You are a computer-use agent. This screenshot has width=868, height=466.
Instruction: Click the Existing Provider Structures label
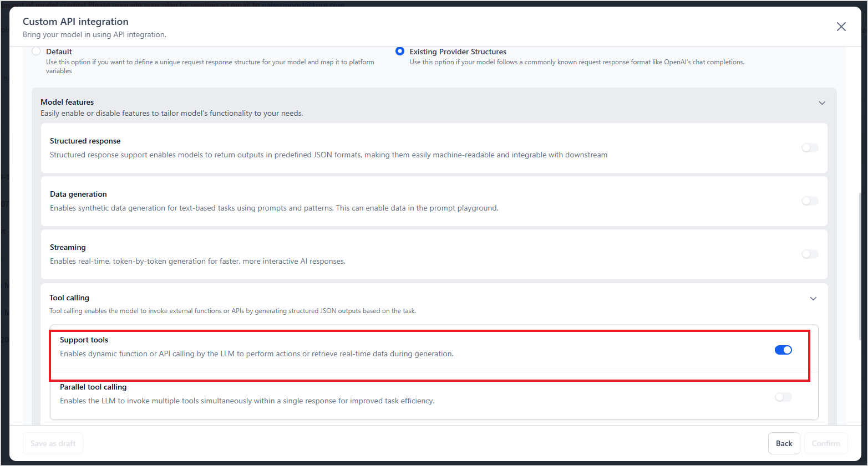click(458, 52)
